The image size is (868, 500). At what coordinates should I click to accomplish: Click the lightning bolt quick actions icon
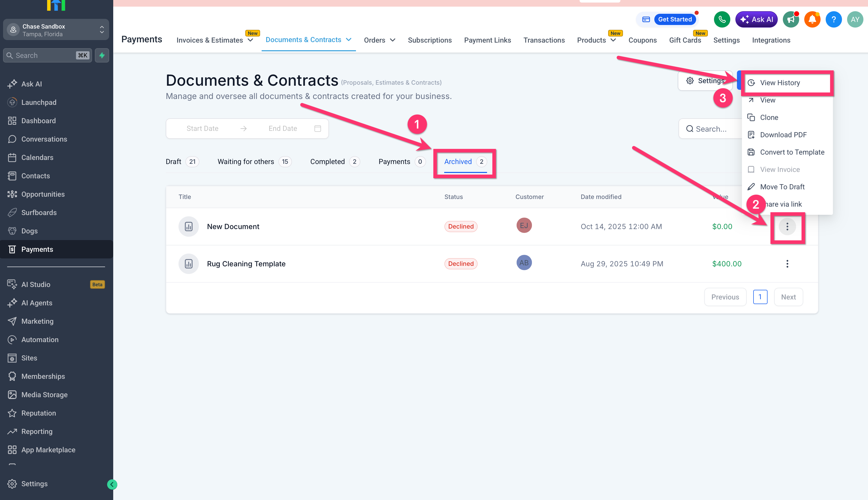(x=102, y=55)
